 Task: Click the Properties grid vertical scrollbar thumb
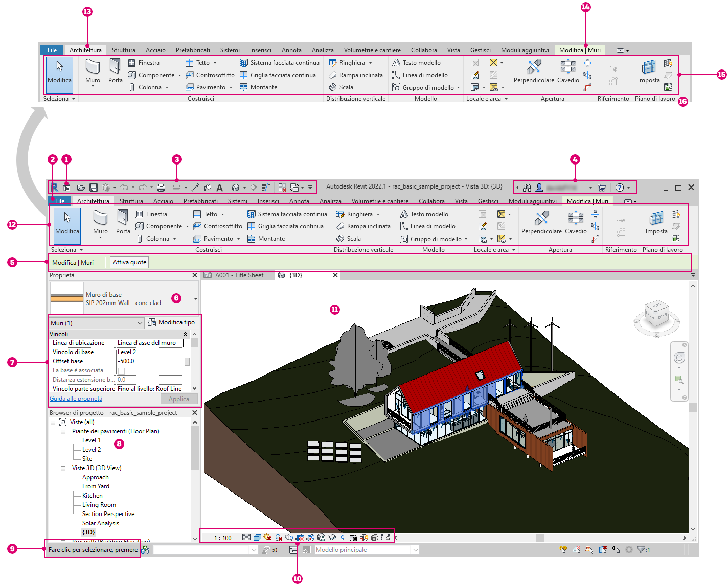point(194,343)
